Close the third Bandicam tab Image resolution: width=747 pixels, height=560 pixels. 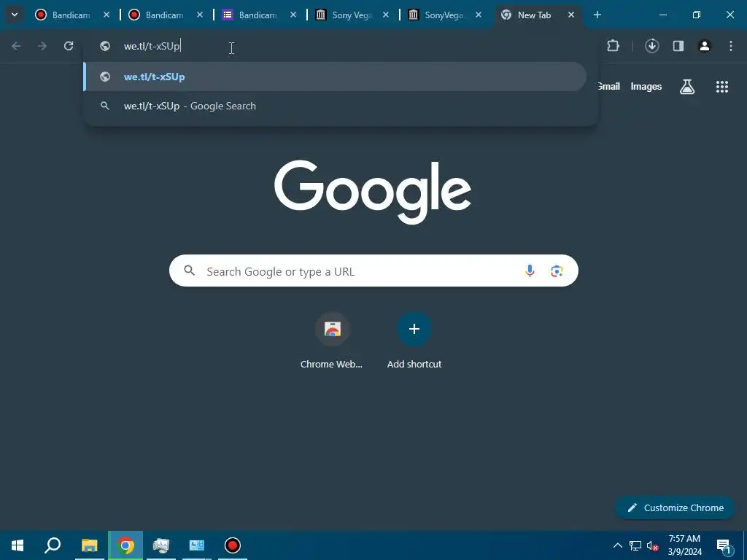pos(293,15)
